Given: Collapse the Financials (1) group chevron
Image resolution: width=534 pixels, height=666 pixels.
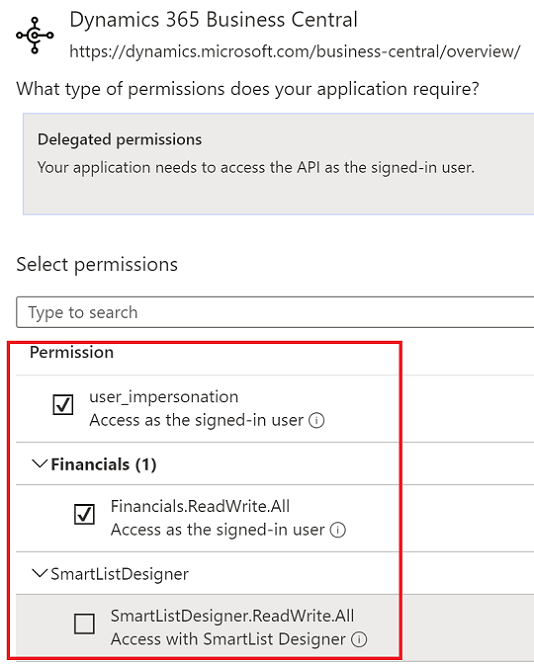Looking at the screenshot, I should point(40,464).
